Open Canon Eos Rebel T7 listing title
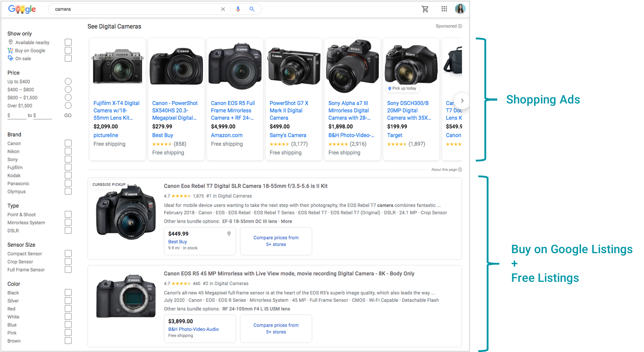The width and height of the screenshot is (644, 352). coord(246,186)
